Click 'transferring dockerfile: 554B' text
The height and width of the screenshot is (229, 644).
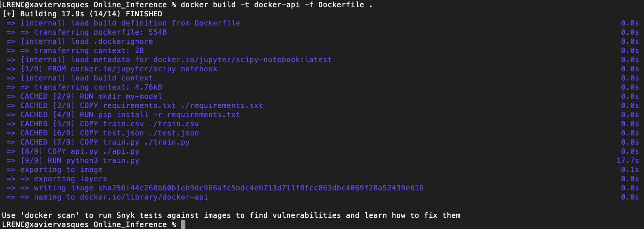(100, 32)
